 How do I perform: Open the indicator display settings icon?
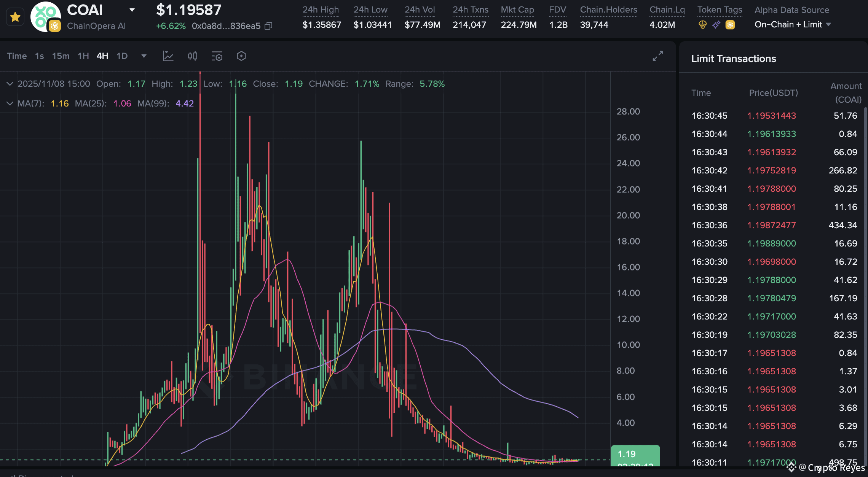tap(217, 56)
